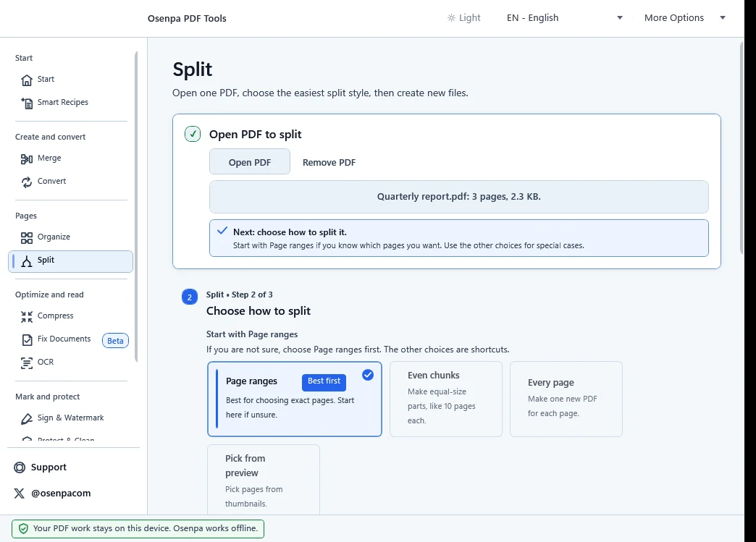This screenshot has width=756, height=542.
Task: Click the arrow next to More Options
Action: coord(722,18)
